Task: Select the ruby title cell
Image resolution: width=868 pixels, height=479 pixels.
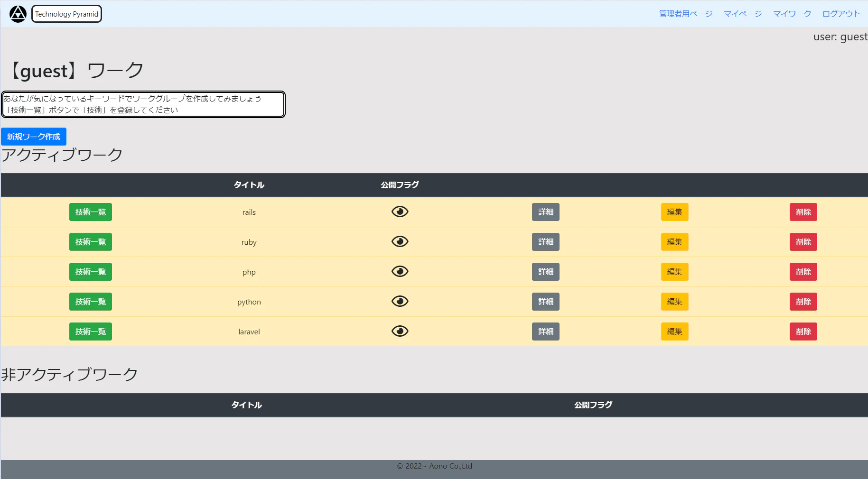Action: pos(249,242)
